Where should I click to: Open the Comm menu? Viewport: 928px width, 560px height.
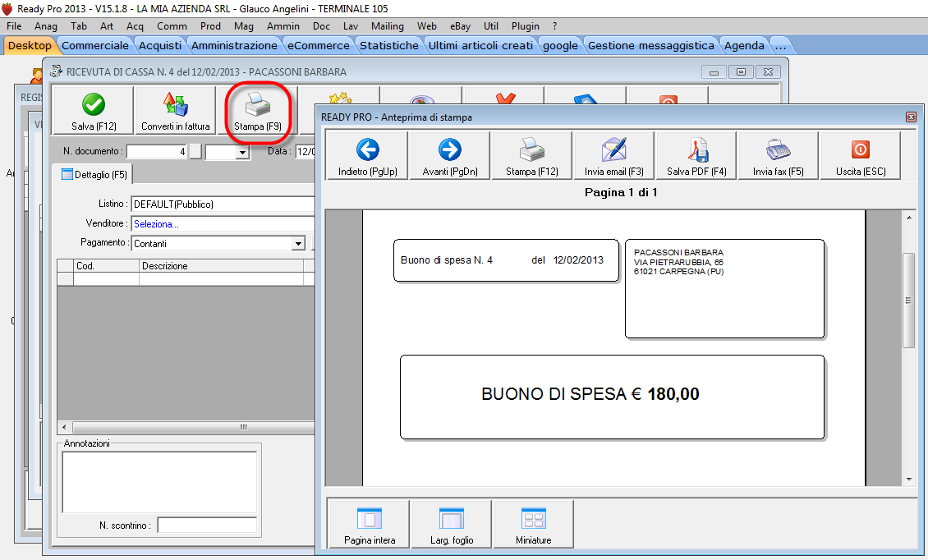[x=172, y=26]
